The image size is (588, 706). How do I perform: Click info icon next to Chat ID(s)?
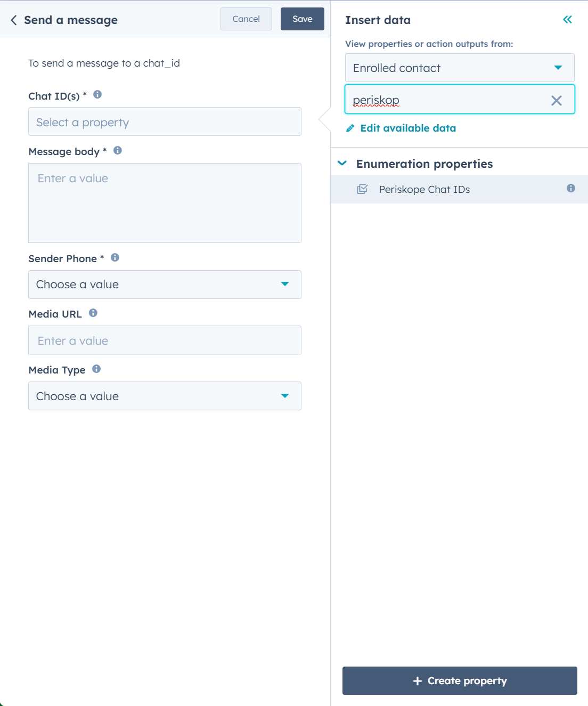click(97, 94)
